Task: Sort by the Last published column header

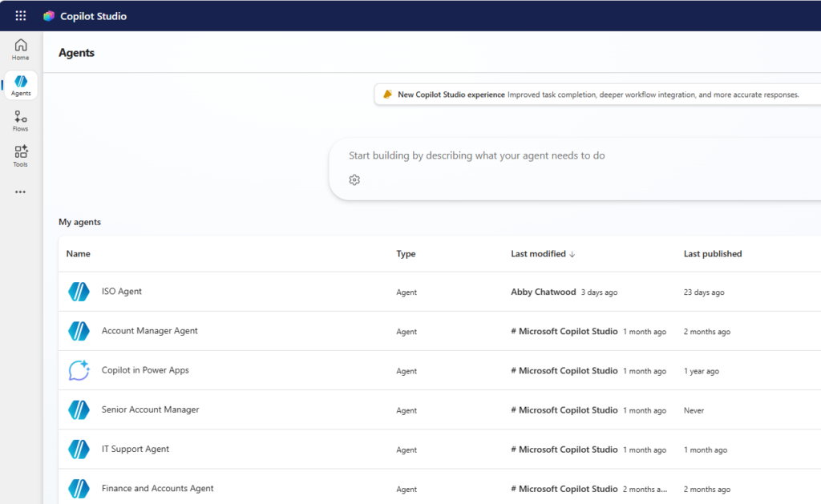Action: click(x=713, y=254)
